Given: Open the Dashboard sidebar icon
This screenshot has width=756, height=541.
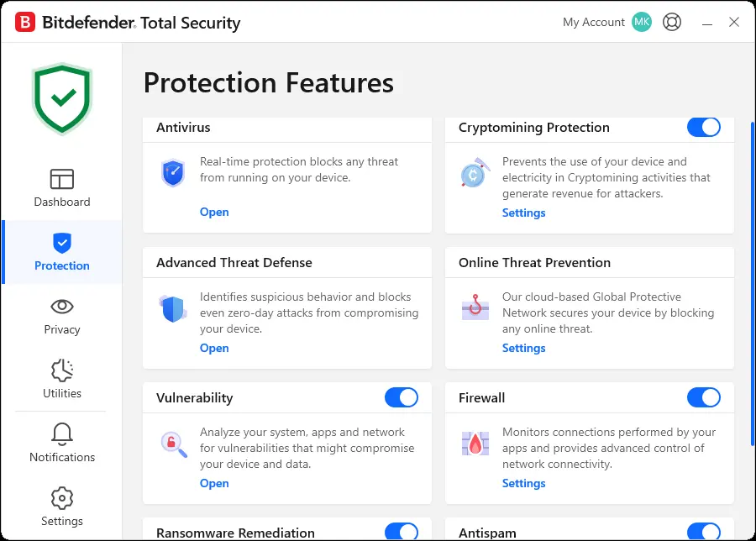Looking at the screenshot, I should [61, 179].
